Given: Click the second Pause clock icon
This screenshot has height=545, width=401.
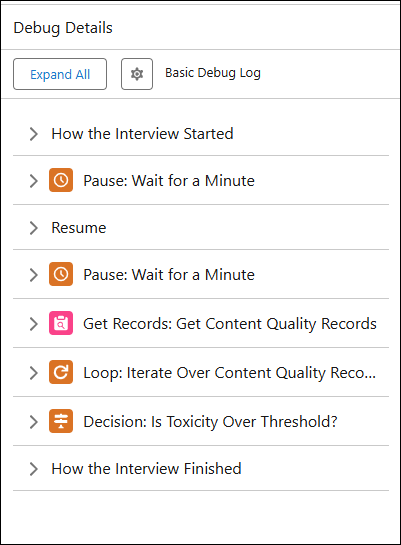Looking at the screenshot, I should click(61, 274).
